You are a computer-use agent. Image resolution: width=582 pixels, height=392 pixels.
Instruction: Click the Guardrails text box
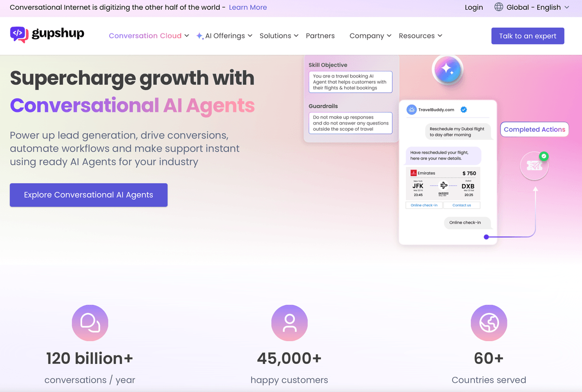[x=351, y=123]
